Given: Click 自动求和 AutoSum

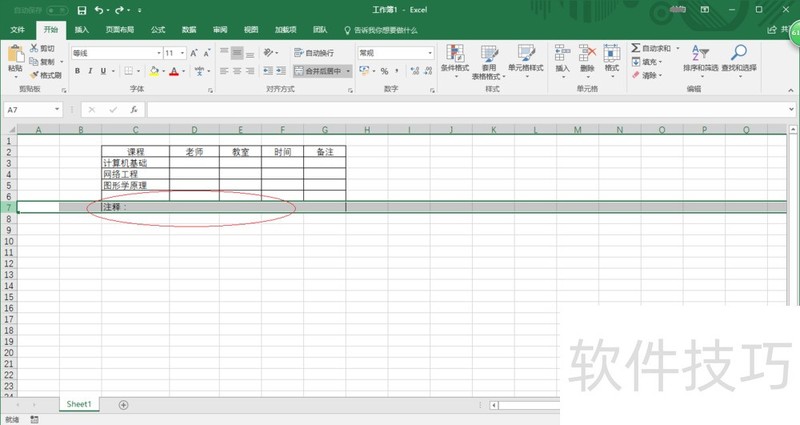Looking at the screenshot, I should click(651, 48).
